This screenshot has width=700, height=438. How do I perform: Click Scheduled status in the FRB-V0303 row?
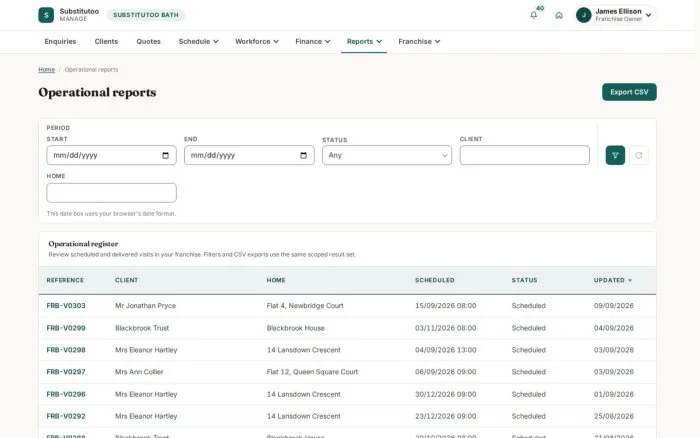click(x=529, y=306)
